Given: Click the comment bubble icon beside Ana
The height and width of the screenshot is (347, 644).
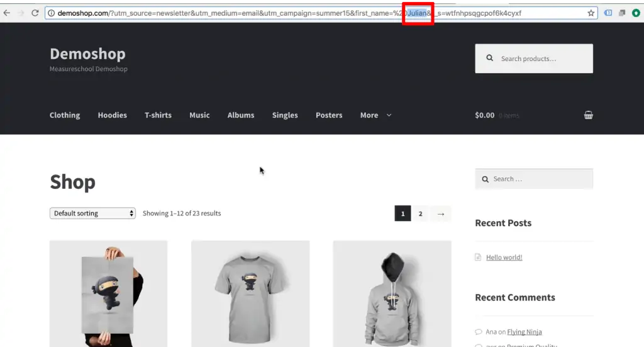Looking at the screenshot, I should pos(479,332).
